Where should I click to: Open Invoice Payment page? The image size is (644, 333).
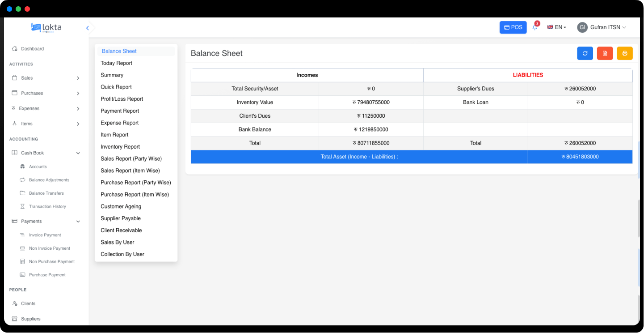[45, 235]
